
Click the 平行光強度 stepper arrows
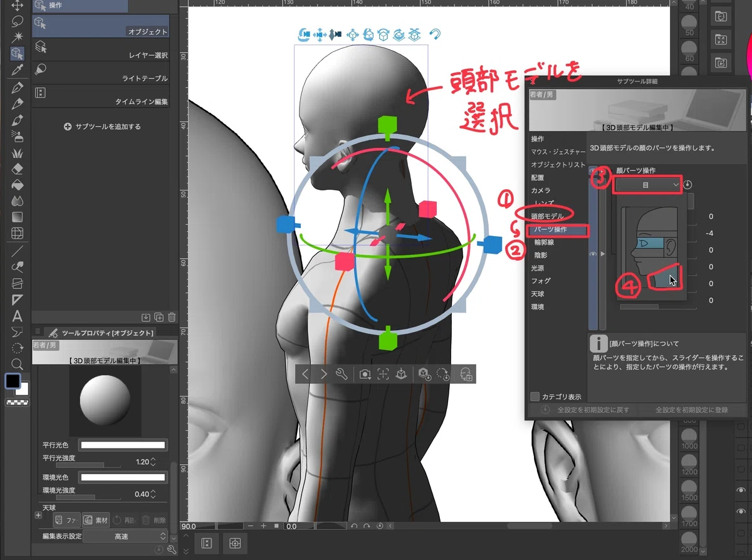(x=154, y=462)
